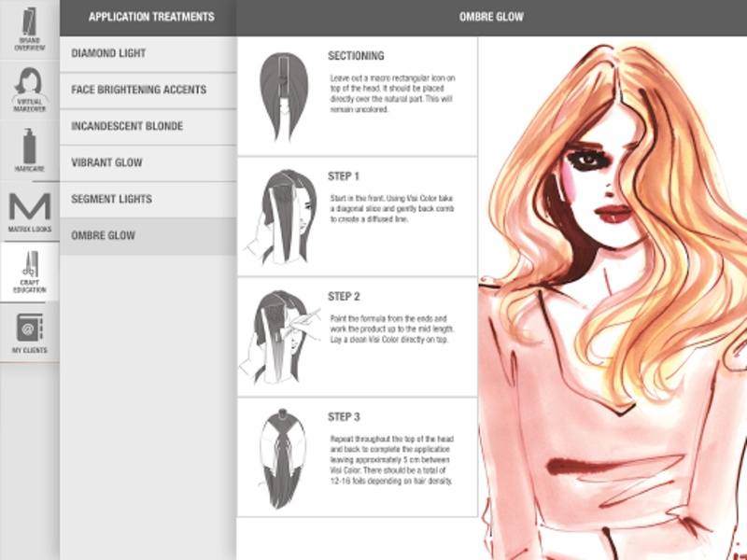Image resolution: width=747 pixels, height=560 pixels.
Task: Click the Step 3 foil diagram
Action: (282, 458)
